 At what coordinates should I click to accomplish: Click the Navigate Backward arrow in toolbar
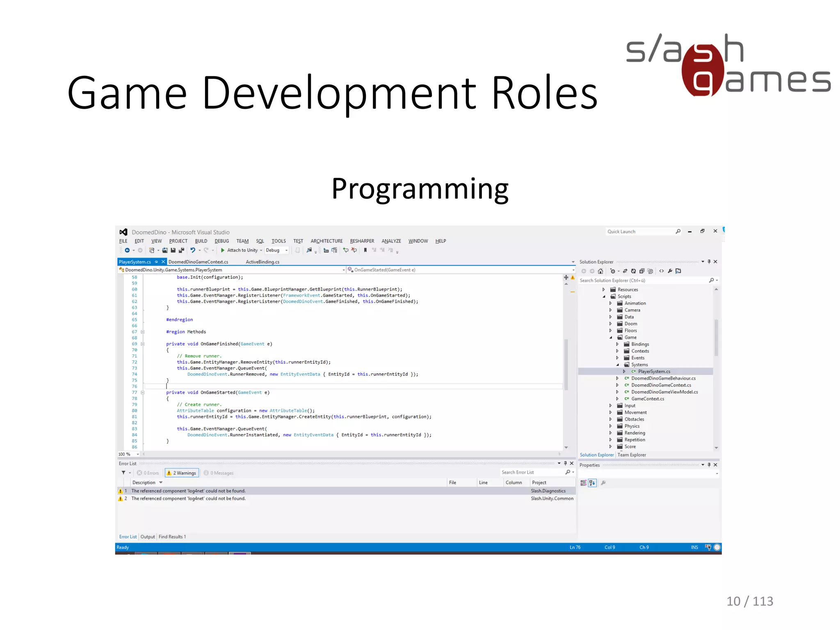pyautogui.click(x=127, y=250)
